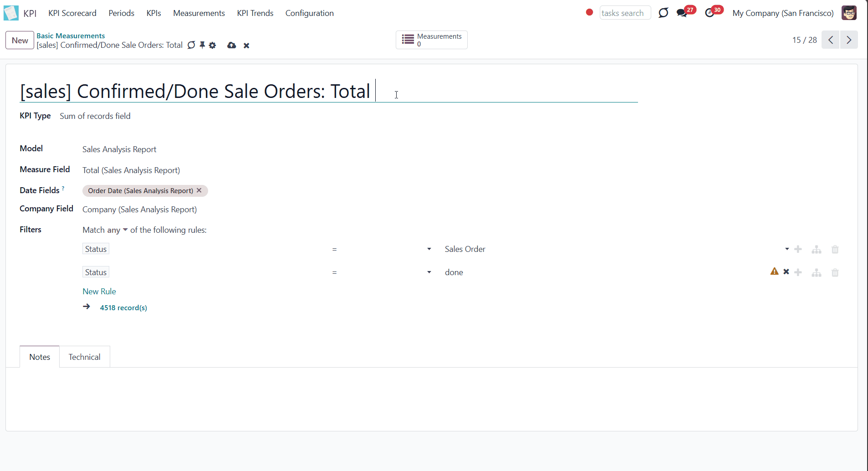The image size is (868, 471).
Task: Click the tasks search input field
Action: (625, 13)
